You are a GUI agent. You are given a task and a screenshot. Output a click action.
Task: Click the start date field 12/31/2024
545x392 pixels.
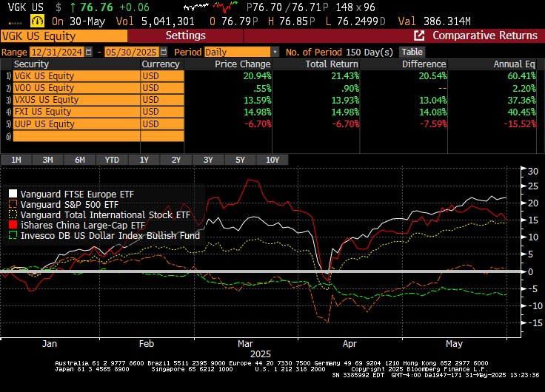(57, 52)
